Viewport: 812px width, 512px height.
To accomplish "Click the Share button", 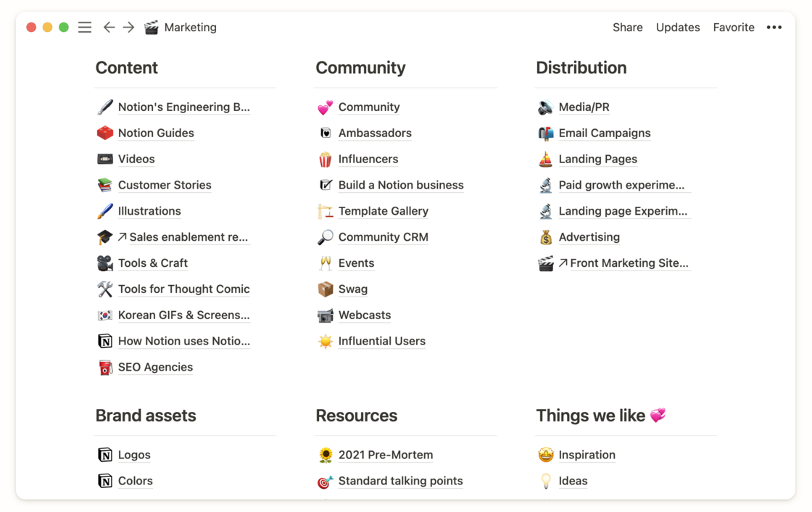I will [x=628, y=28].
